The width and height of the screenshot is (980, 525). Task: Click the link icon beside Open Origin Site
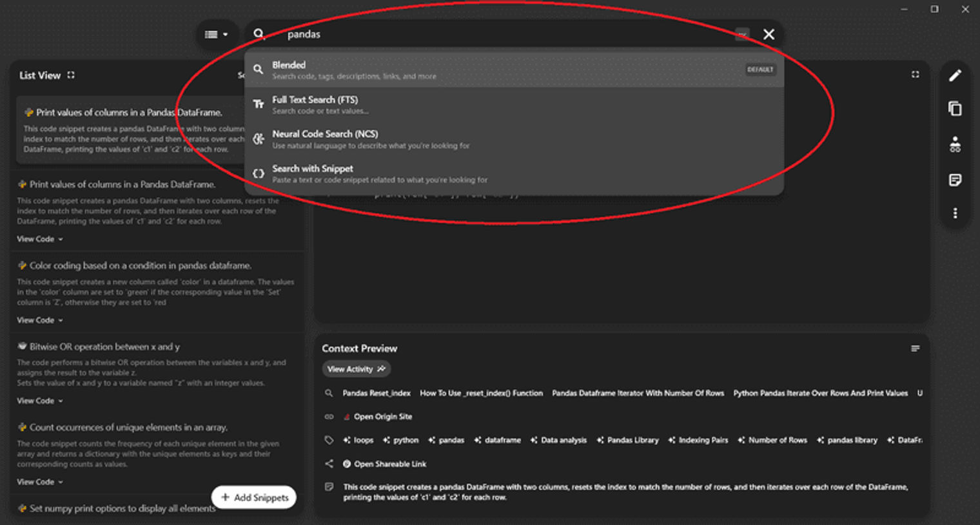(329, 417)
